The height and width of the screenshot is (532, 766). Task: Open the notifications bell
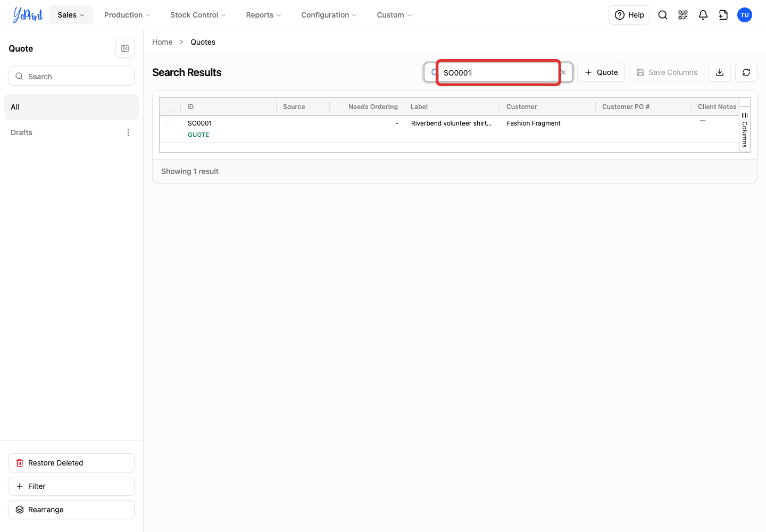[703, 15]
